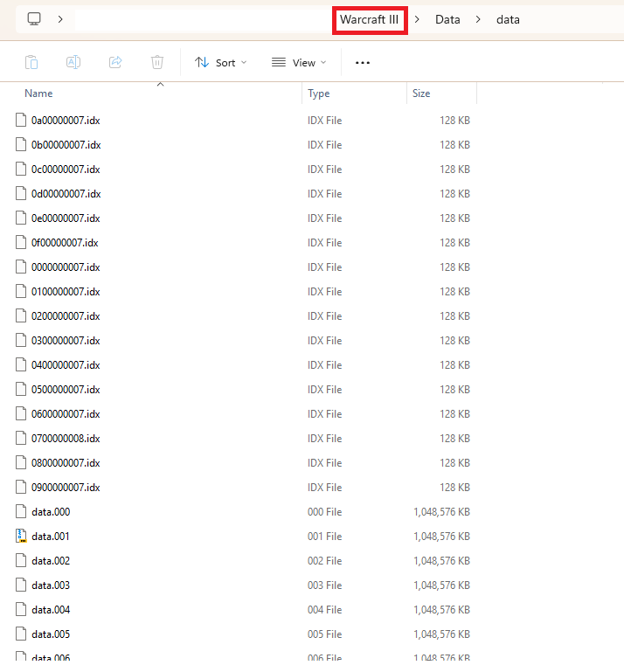This screenshot has height=672, width=624.
Task: Expand chevron after Warcraft III breadcrumb
Action: pyautogui.click(x=417, y=19)
